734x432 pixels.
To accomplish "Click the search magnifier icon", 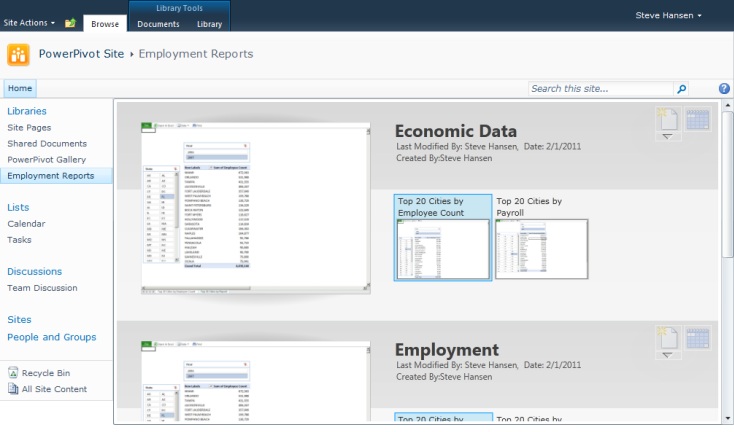I will 682,88.
